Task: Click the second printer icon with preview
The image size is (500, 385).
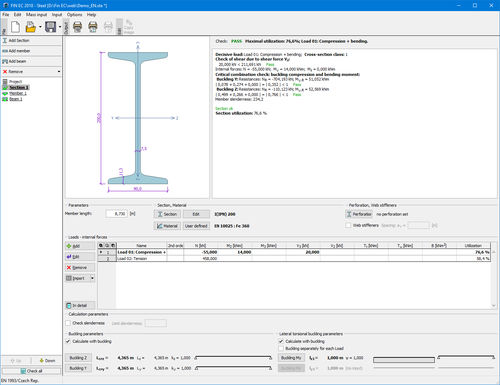Action: pyautogui.click(x=93, y=27)
